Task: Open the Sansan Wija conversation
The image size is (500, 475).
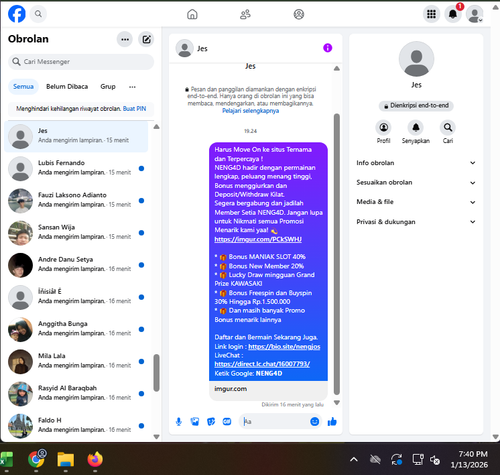Action: pyautogui.click(x=76, y=233)
